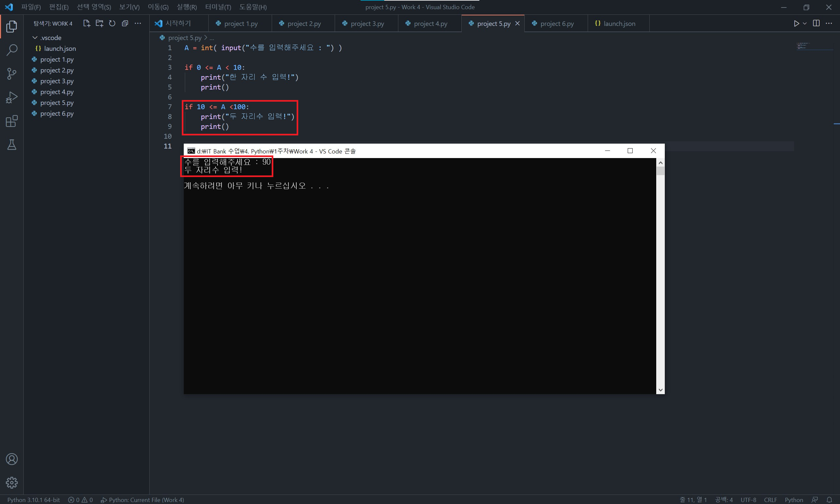Image resolution: width=840 pixels, height=504 pixels.
Task: Open explorer more actions ellipsis menu
Action: tap(137, 23)
